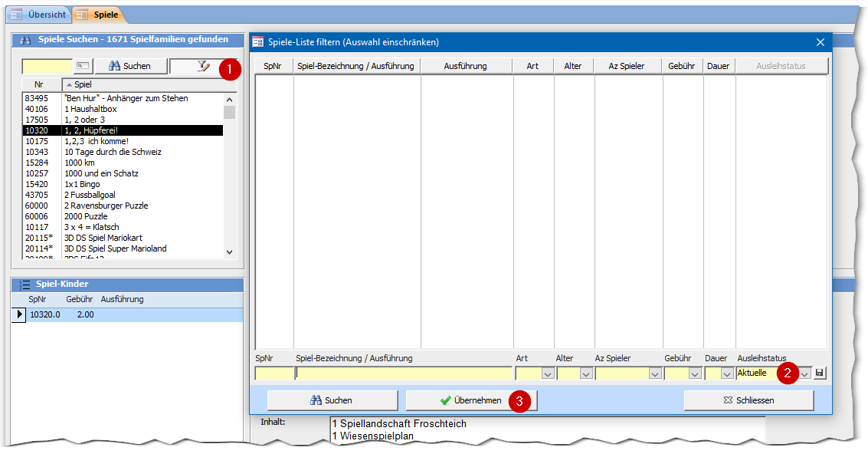Click the game list scrollbar down arrow
The height and width of the screenshot is (454, 868).
(x=230, y=252)
